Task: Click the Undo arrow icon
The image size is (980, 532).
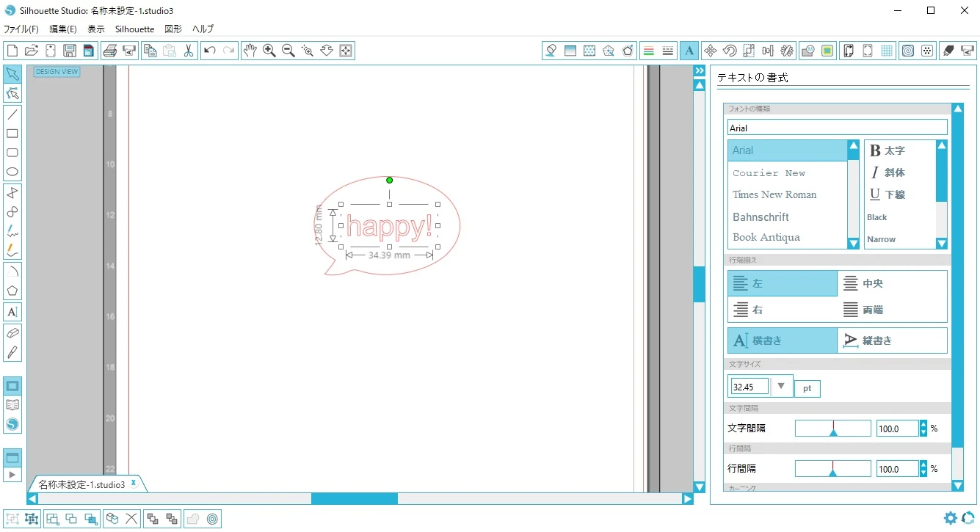Action: (210, 51)
